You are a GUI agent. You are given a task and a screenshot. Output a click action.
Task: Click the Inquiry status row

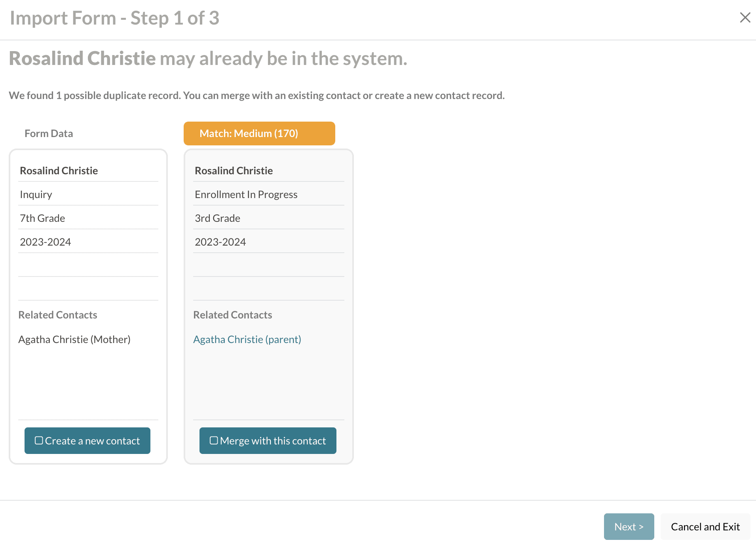click(x=36, y=194)
